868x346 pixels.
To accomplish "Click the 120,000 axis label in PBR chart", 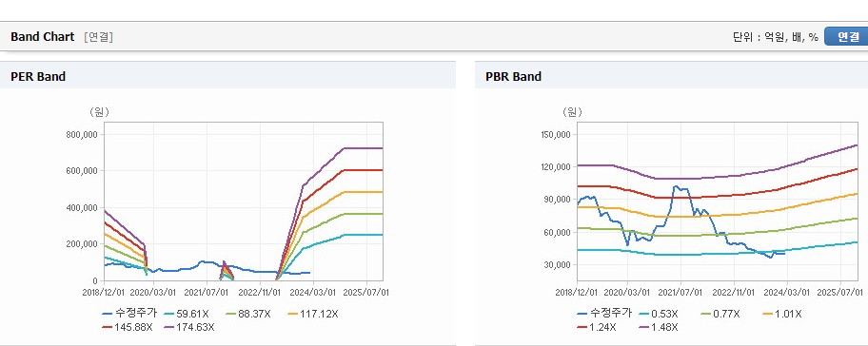I will pyautogui.click(x=555, y=167).
